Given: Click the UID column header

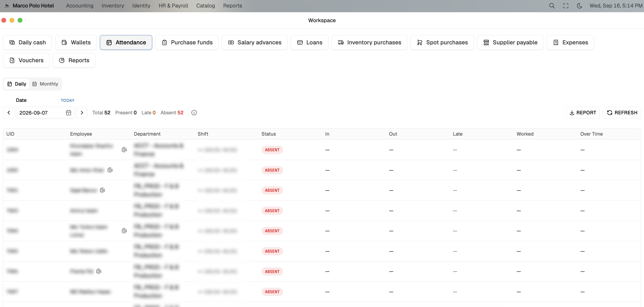Looking at the screenshot, I should (x=10, y=134).
